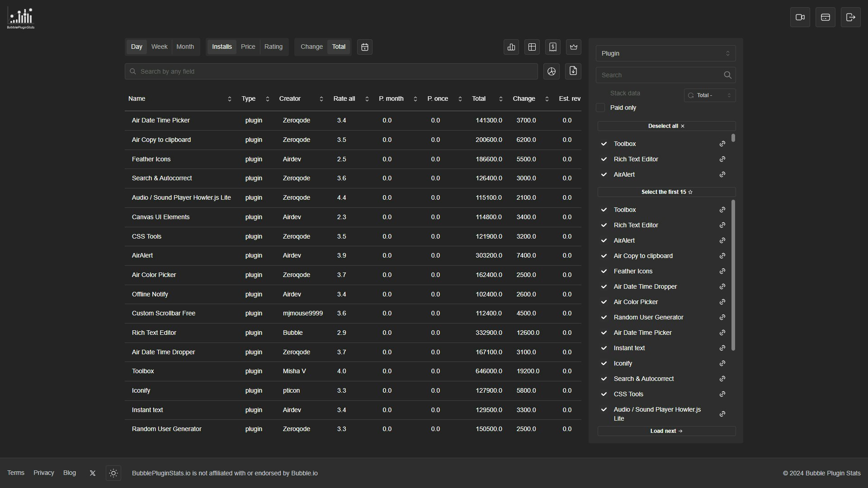This screenshot has height=488, width=868.
Task: Click the magnifier icon in sidebar search
Action: [727, 75]
